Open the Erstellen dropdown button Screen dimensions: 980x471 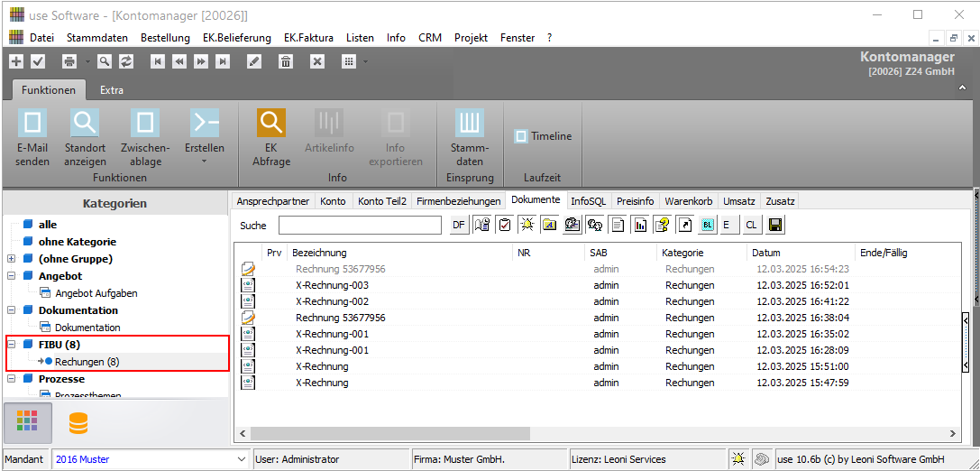(x=205, y=138)
